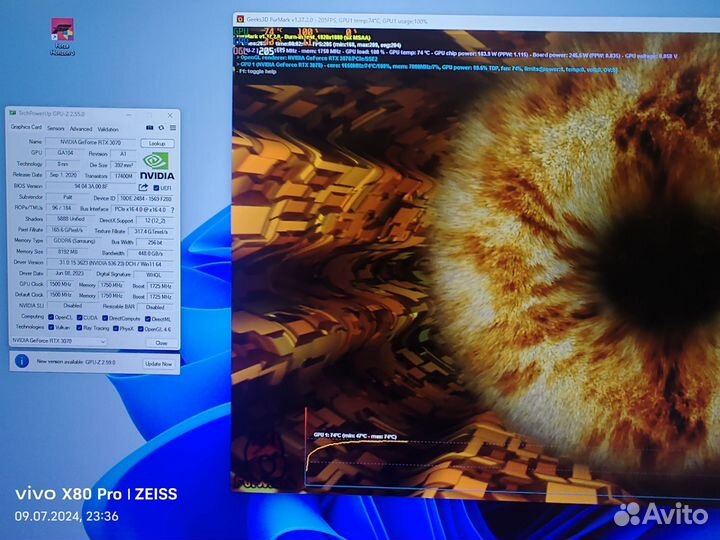Click the Bus Width value 256 bit
This screenshot has height=540, width=720.
155,242
